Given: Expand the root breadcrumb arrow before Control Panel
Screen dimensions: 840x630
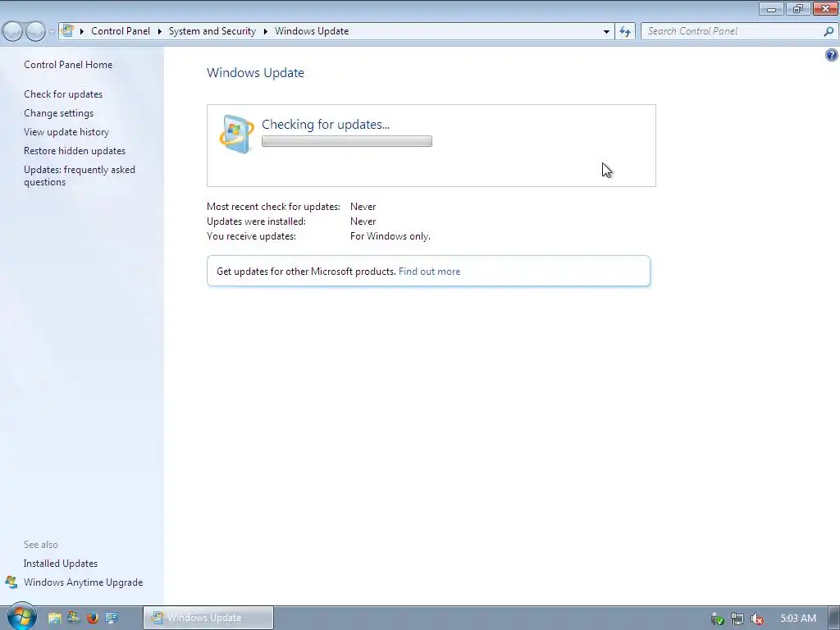Looking at the screenshot, I should 82,31.
